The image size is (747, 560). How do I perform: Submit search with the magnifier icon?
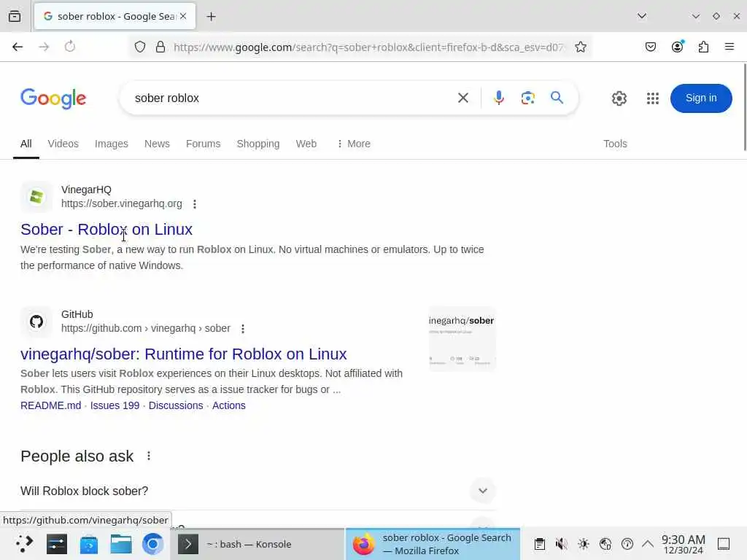557,98
